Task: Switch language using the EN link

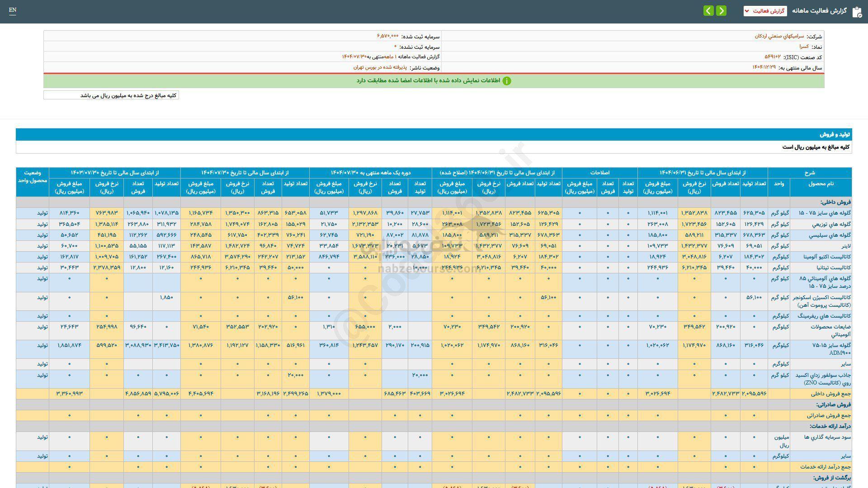Action: click(x=13, y=10)
